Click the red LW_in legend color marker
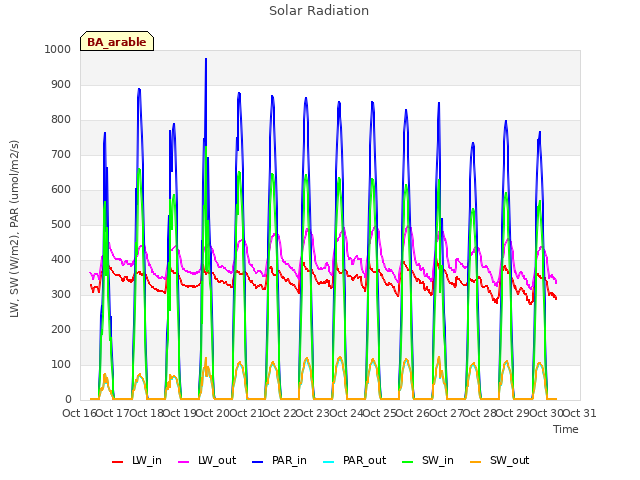Screen dimensions: 640x480 pyautogui.click(x=118, y=462)
